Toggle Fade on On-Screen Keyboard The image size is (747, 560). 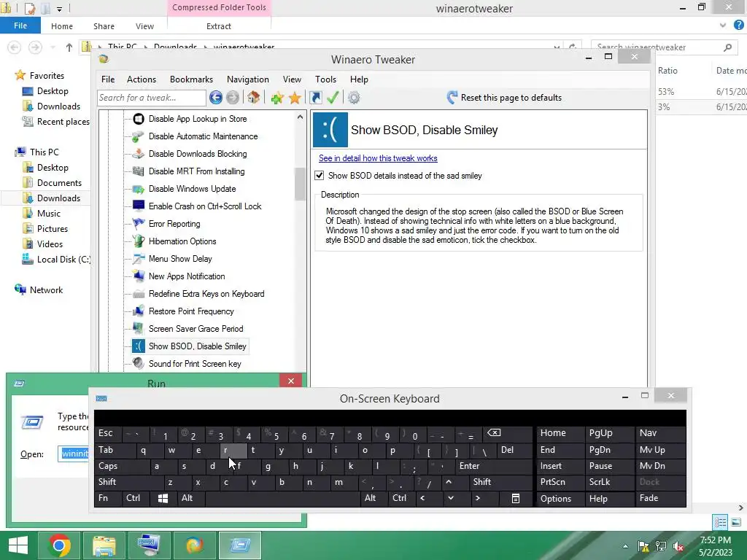[661, 499]
